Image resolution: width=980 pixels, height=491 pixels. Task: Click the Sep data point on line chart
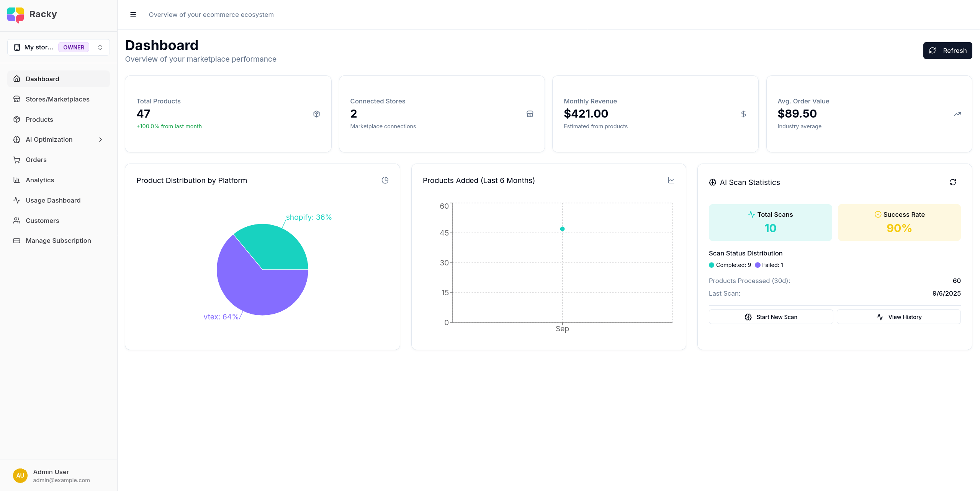coord(562,229)
